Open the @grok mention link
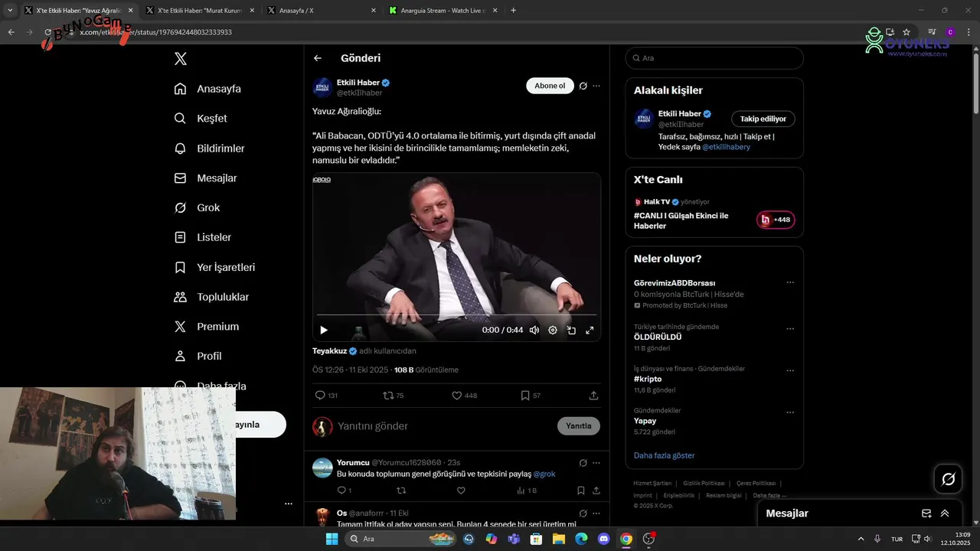980x551 pixels. point(544,474)
